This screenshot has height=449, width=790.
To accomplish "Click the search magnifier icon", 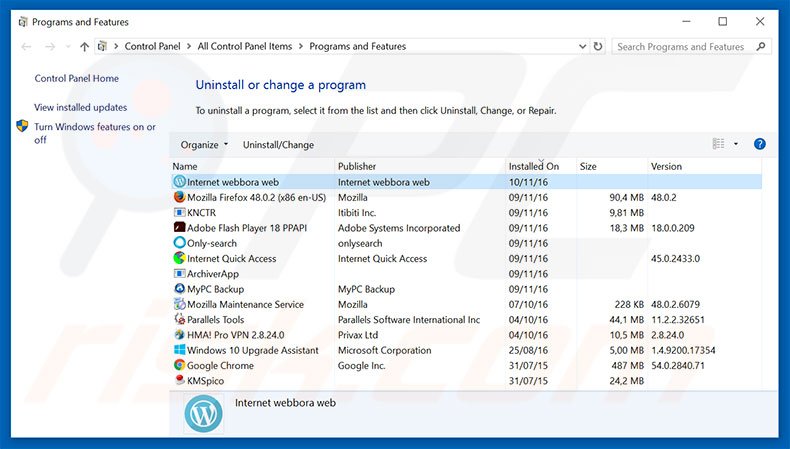I will point(761,46).
